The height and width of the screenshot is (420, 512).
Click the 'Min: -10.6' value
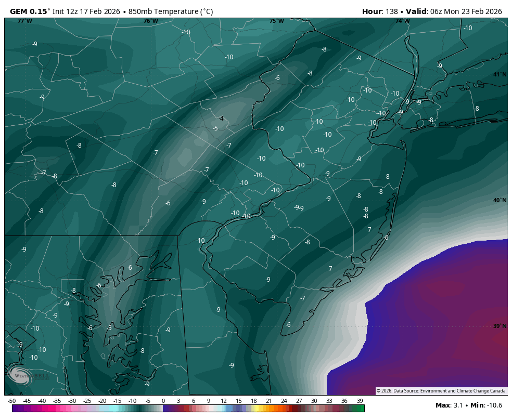(488, 405)
